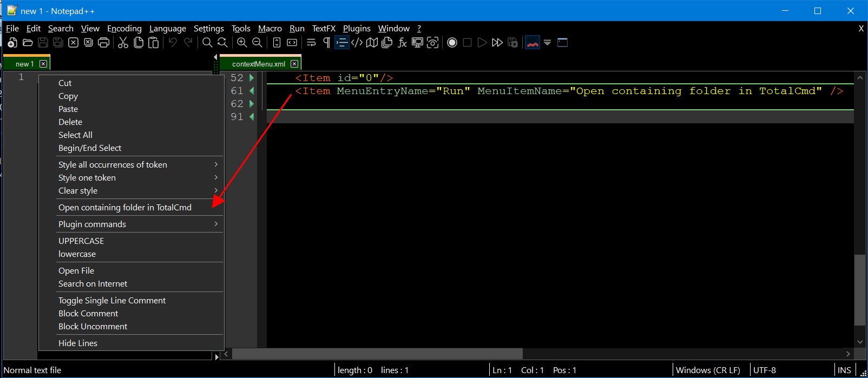Image resolution: width=868 pixels, height=378 pixels.
Task: Toggle the indent guide toolbar icon
Action: 341,43
